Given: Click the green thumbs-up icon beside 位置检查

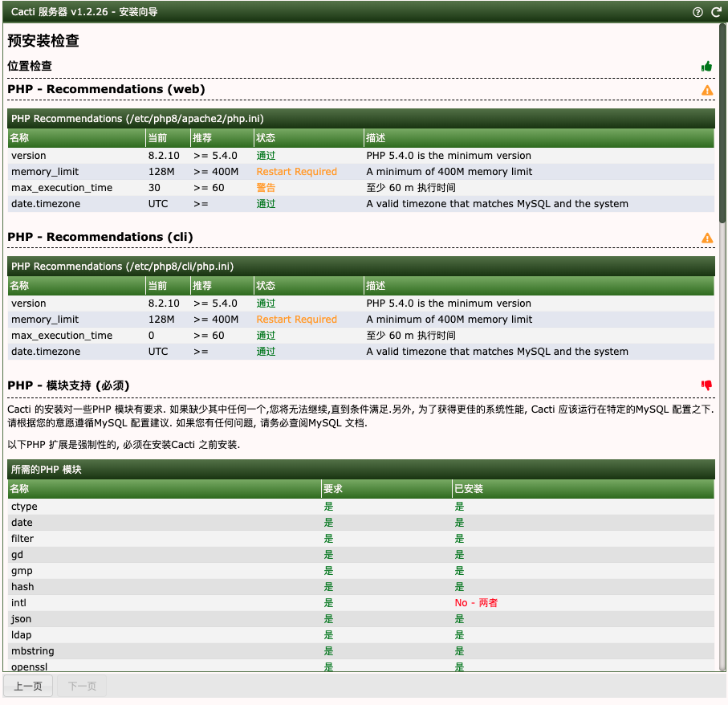Looking at the screenshot, I should click(x=706, y=67).
